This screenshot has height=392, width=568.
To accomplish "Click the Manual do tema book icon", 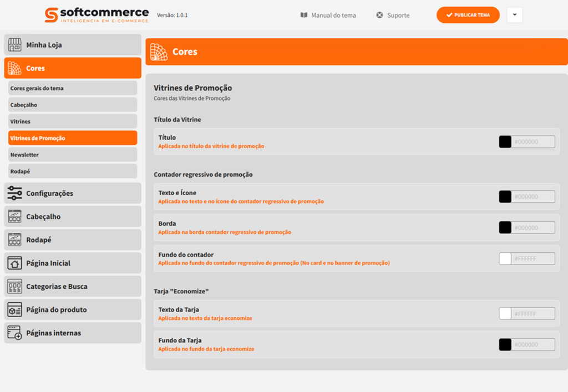I will [304, 15].
